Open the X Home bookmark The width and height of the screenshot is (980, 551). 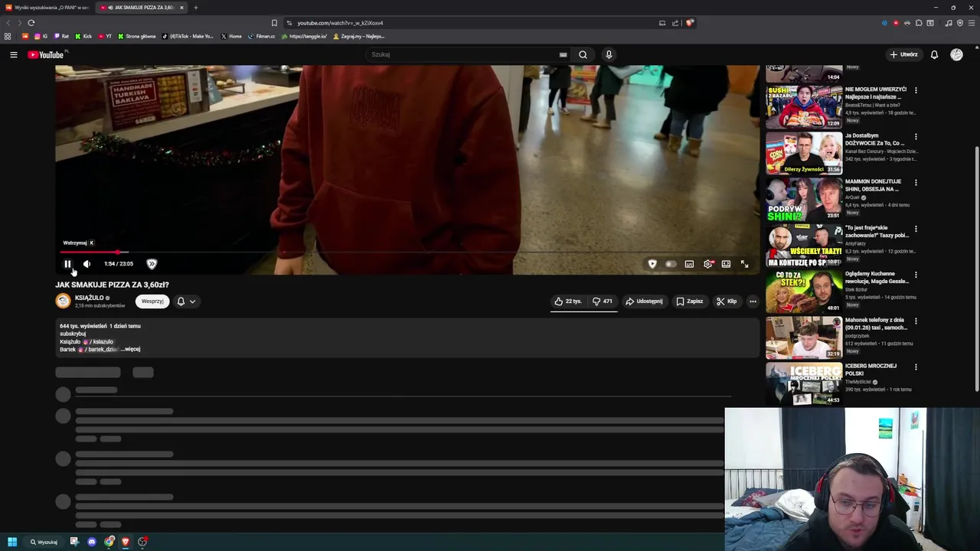pyautogui.click(x=231, y=36)
